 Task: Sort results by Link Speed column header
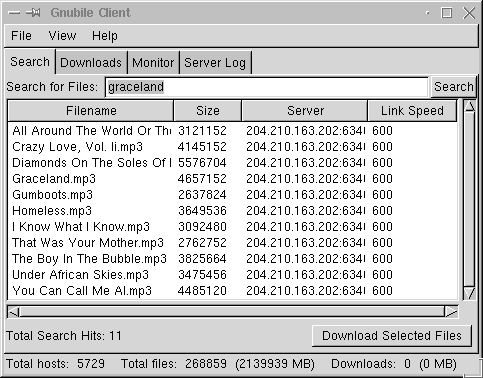[412, 111]
